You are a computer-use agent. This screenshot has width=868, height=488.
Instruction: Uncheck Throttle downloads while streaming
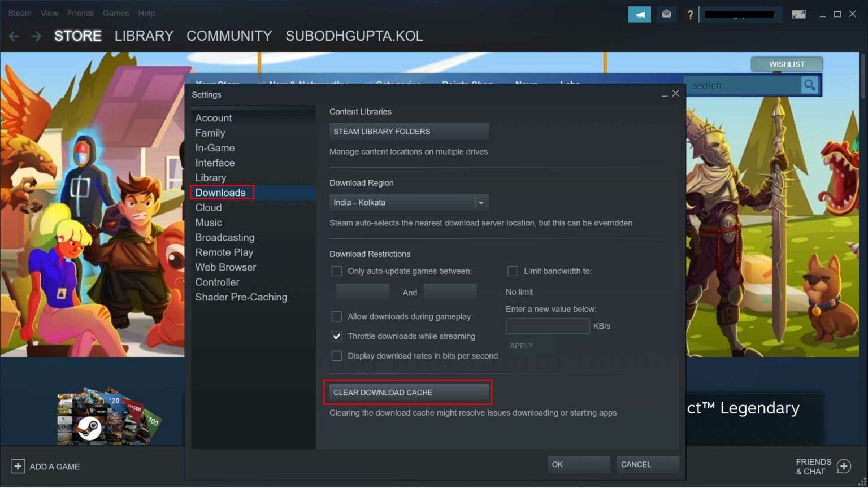point(337,336)
